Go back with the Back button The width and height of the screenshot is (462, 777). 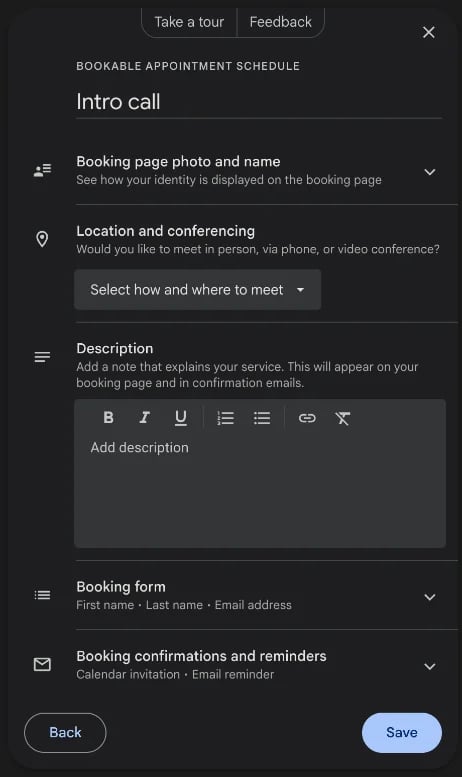point(65,732)
